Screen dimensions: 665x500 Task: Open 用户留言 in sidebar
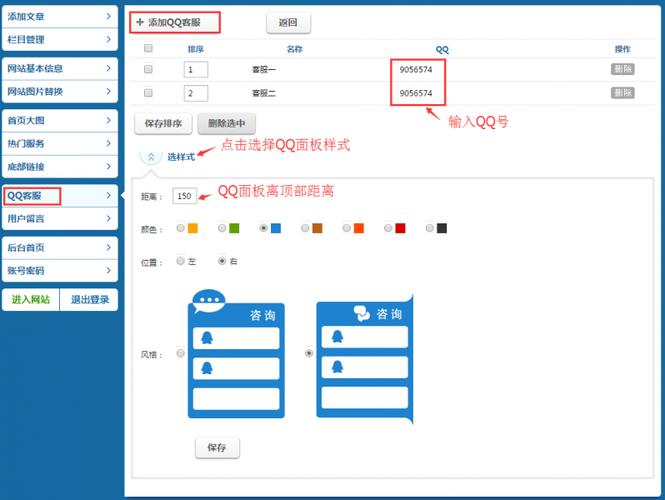pos(60,219)
